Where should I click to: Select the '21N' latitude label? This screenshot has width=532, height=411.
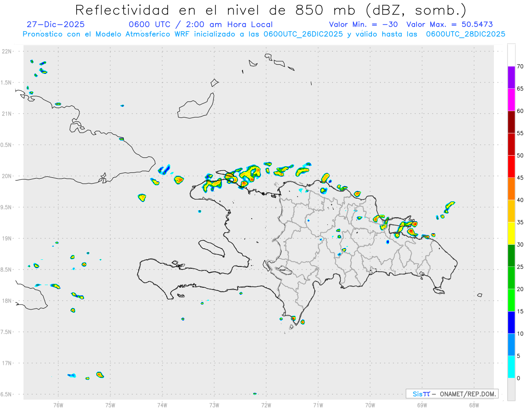coord(8,114)
